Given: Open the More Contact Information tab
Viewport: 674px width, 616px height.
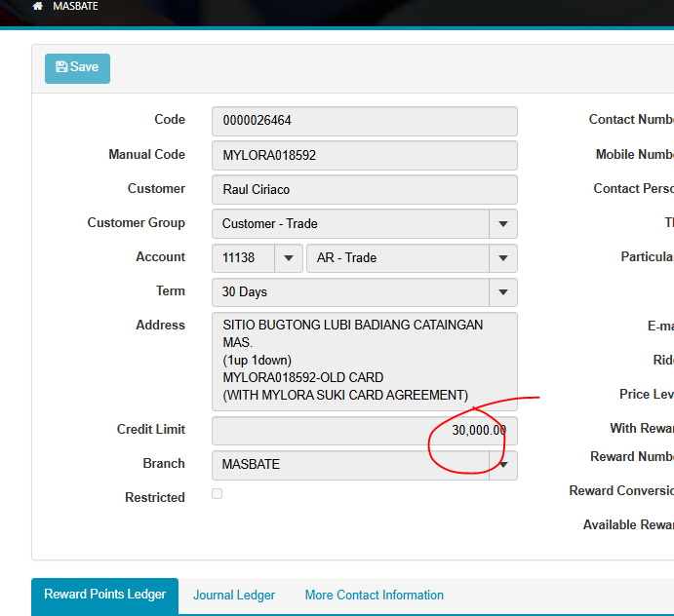Looking at the screenshot, I should (374, 596).
